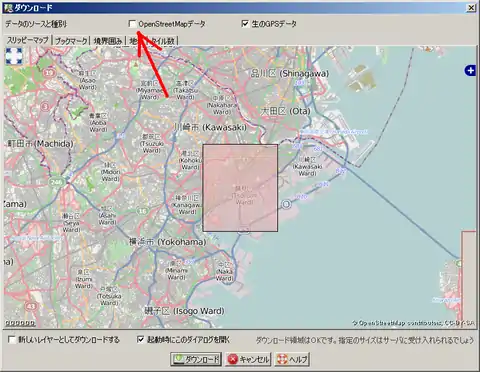Image resolution: width=480 pixels, height=372 pixels.
Task: Open help with the ヘルプ button
Action: (x=292, y=359)
